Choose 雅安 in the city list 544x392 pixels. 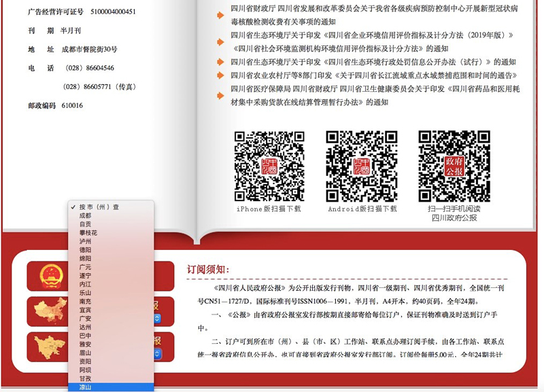point(111,344)
